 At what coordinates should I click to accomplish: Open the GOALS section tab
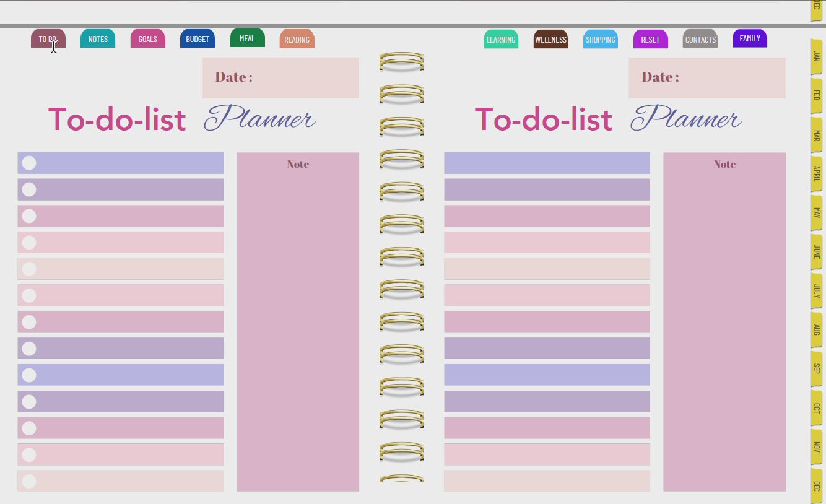click(x=147, y=39)
